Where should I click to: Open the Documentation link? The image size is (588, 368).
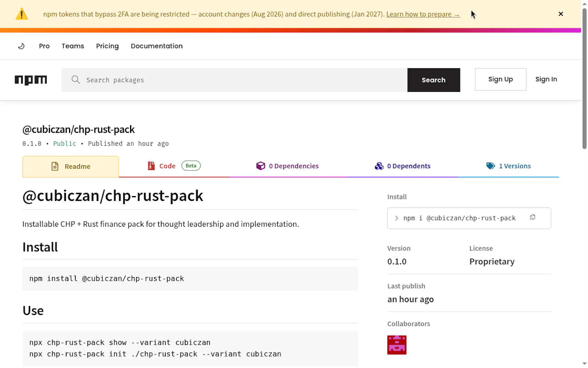tap(157, 46)
